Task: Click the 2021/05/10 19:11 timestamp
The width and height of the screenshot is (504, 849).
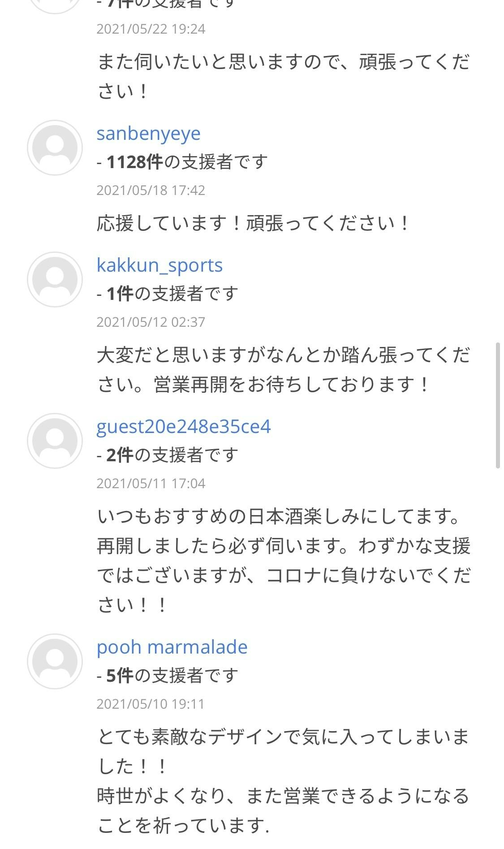Action: [x=151, y=704]
